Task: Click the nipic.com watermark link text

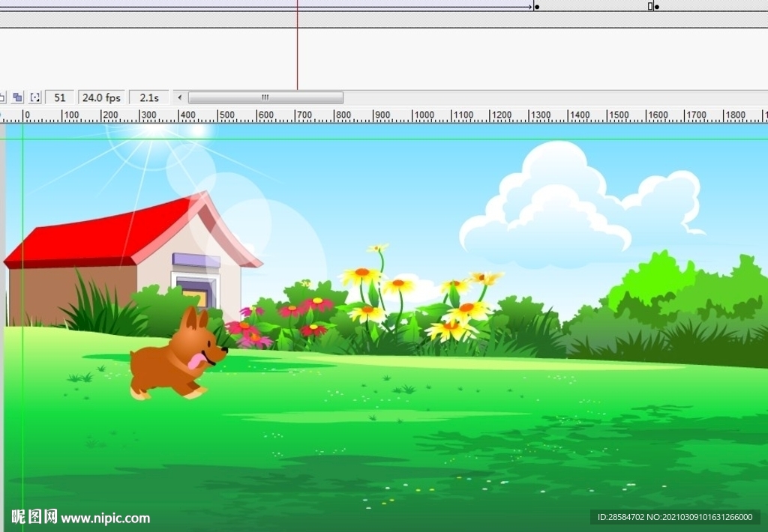Action: click(x=105, y=518)
